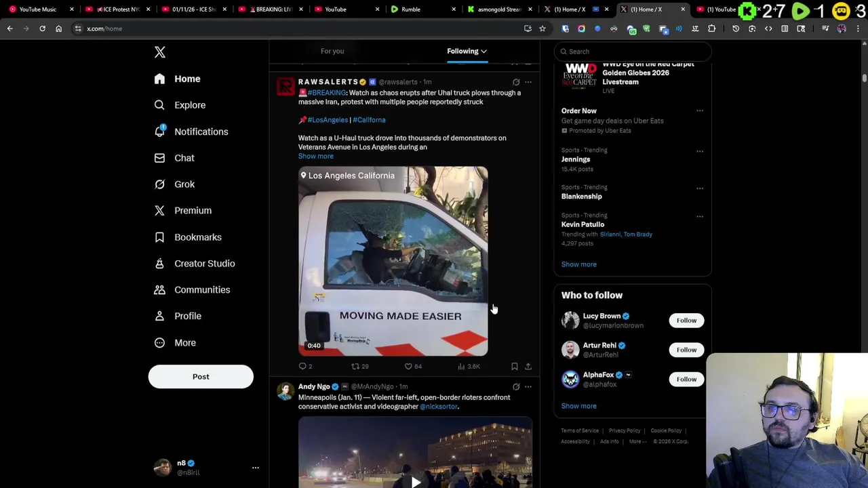The image size is (868, 488).
Task: Expand the Following tab dropdown chevron
Action: point(484,51)
